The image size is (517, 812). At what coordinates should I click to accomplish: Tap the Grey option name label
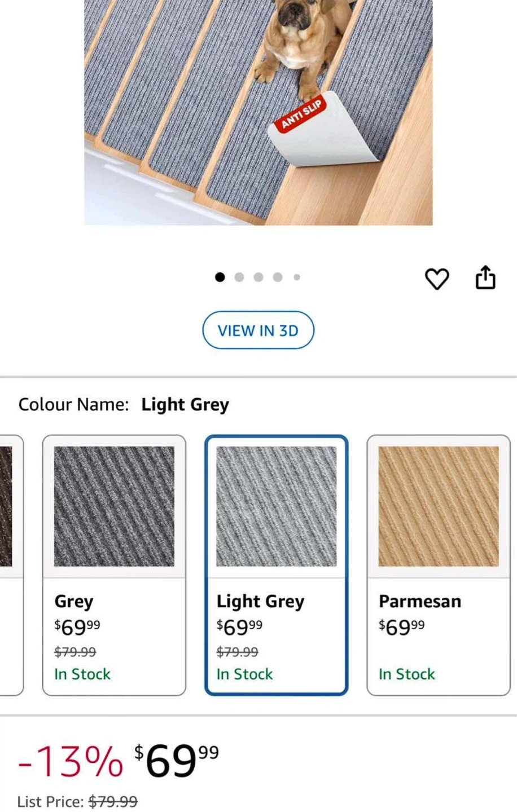[74, 601]
